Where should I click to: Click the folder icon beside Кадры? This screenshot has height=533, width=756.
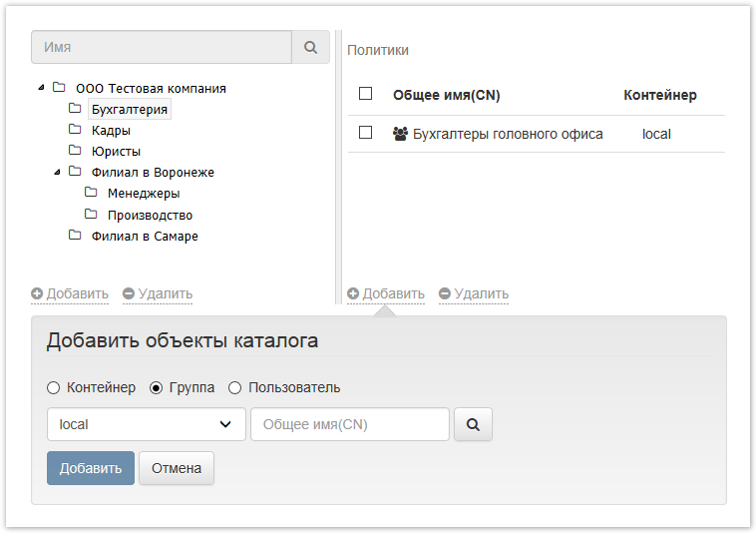[75, 130]
